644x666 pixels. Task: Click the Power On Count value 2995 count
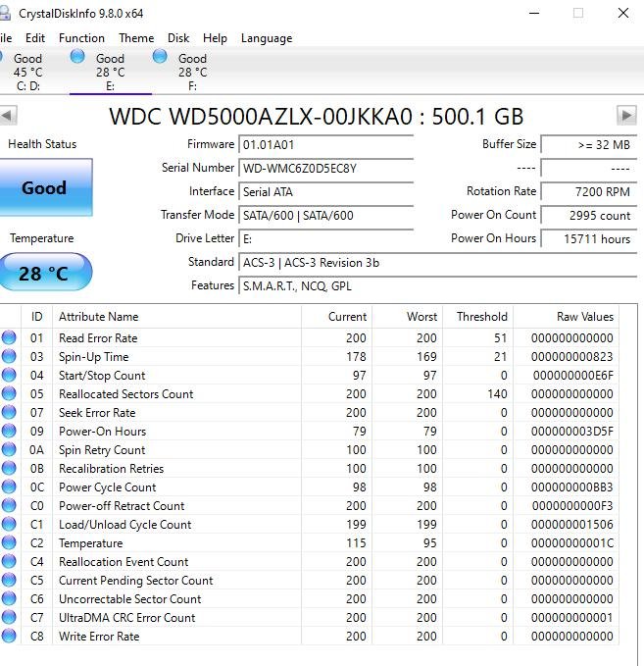tap(589, 216)
